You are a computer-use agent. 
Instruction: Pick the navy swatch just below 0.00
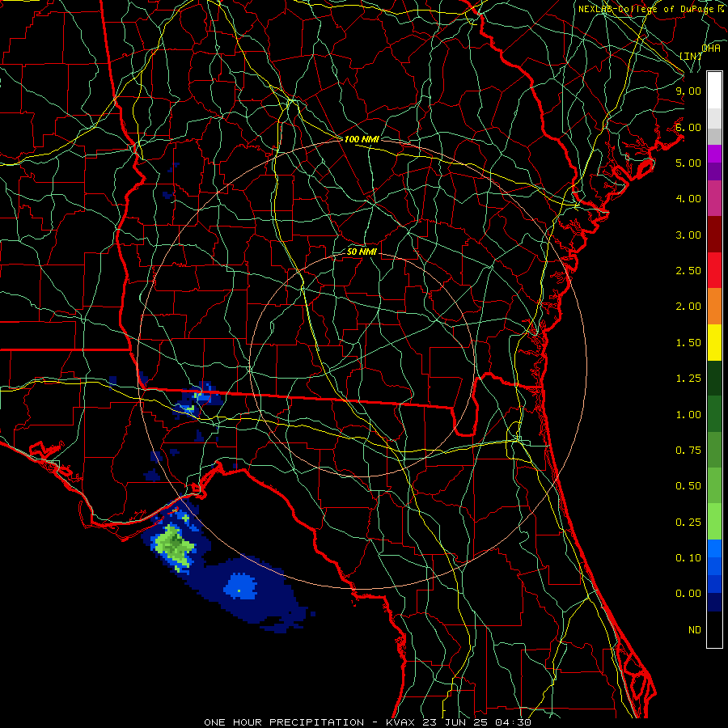coord(714,602)
